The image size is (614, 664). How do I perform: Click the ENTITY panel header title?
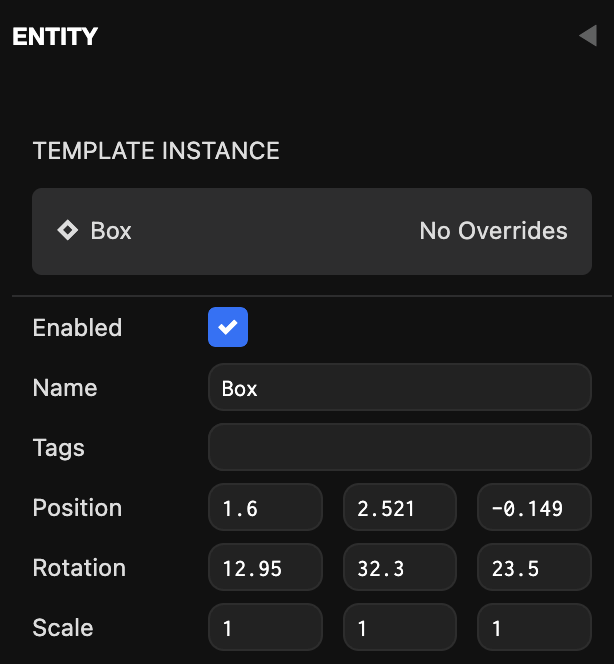coord(55,37)
